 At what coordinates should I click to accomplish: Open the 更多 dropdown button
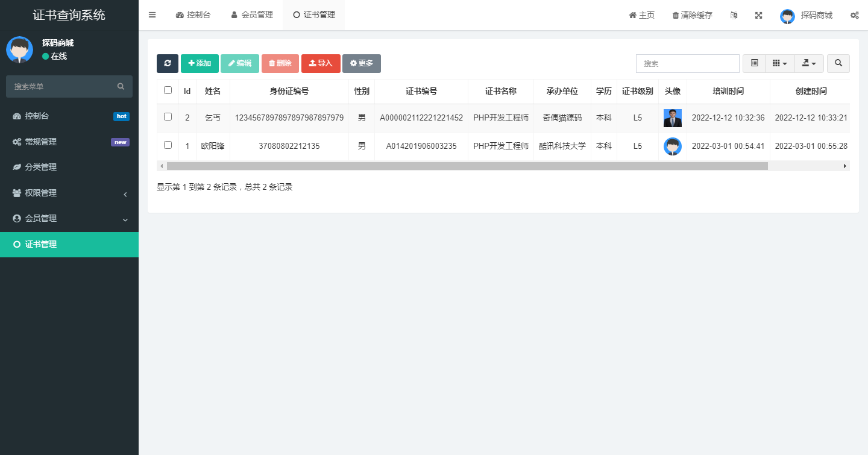[362, 63]
